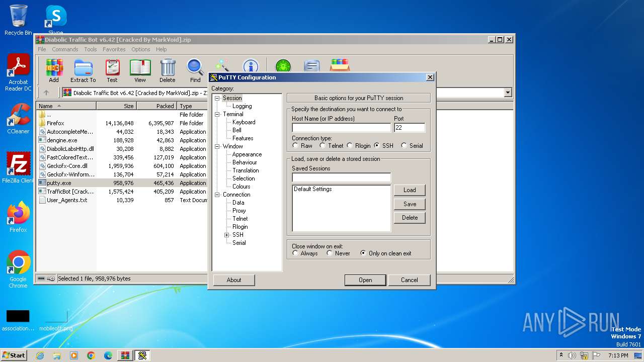This screenshot has width=644, height=362.
Task: Click the Extract To toolbar icon
Action: (x=83, y=70)
